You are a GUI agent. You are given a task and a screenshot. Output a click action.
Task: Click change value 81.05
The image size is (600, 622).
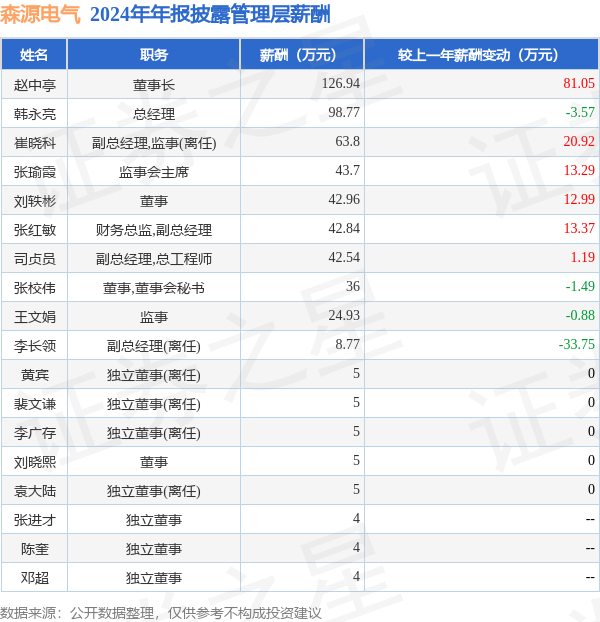[579, 83]
